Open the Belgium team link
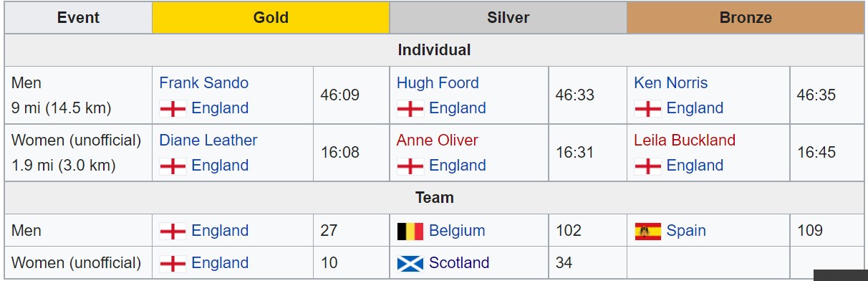 click(x=457, y=231)
